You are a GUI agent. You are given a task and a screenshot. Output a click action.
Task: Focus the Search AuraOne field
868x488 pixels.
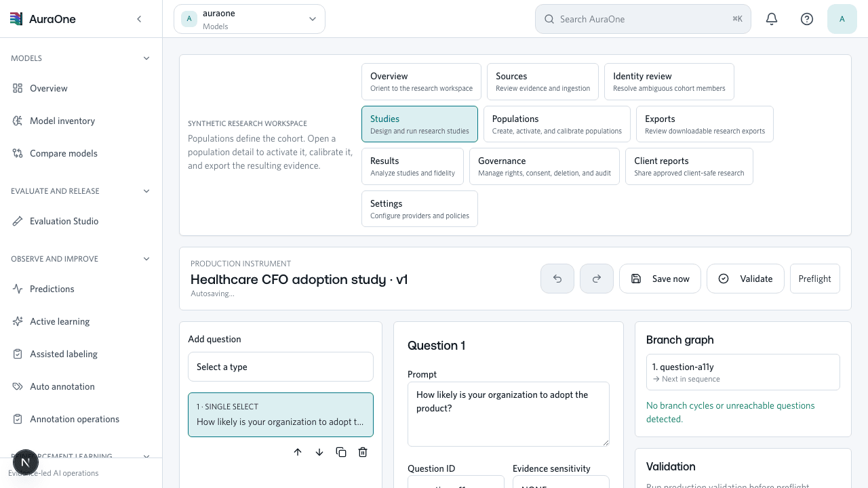(x=643, y=19)
